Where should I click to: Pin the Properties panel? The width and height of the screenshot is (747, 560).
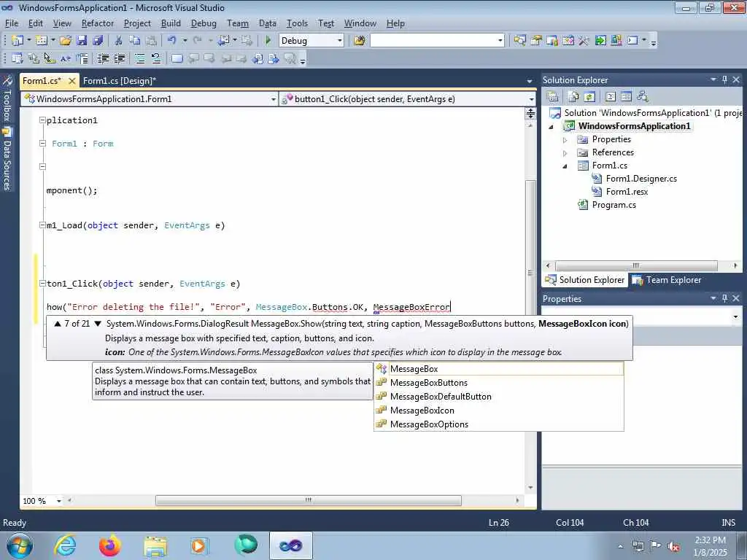pyautogui.click(x=724, y=298)
